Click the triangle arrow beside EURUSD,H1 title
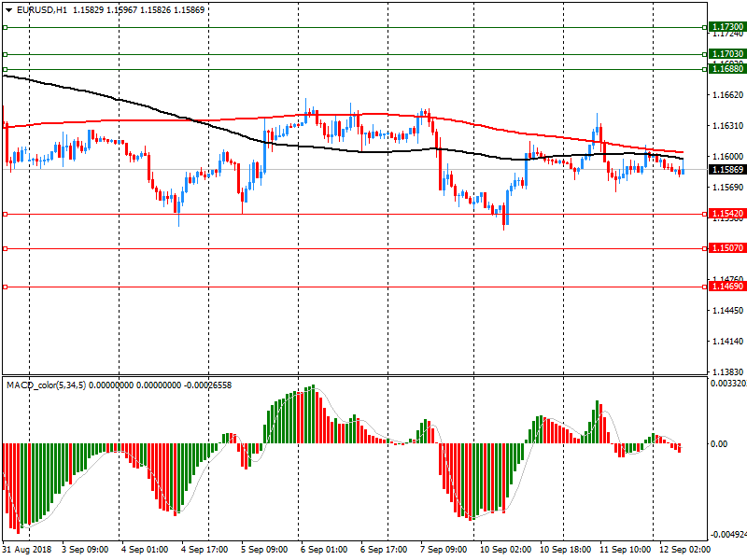This screenshot has height=560, width=747. [7, 9]
